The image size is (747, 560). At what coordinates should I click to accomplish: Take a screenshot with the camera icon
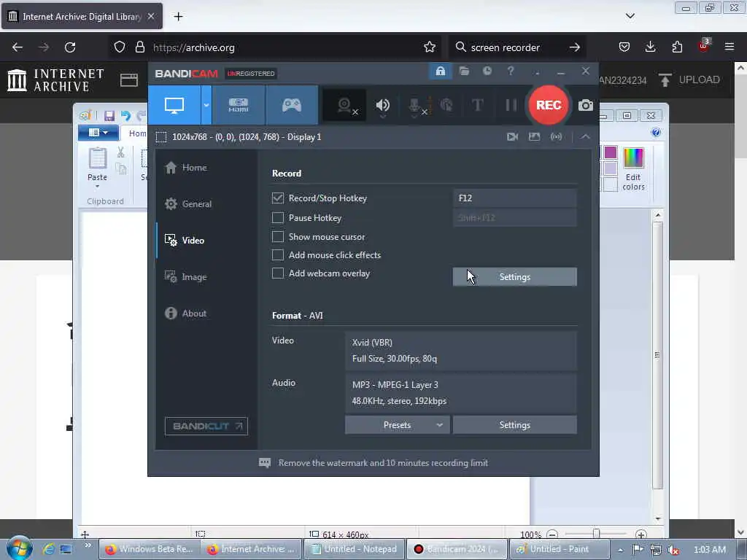pyautogui.click(x=586, y=105)
